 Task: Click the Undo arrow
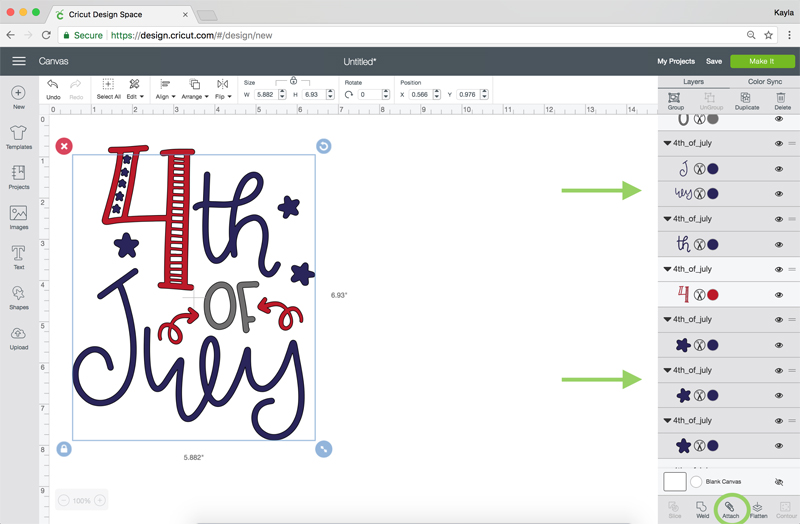(x=53, y=89)
